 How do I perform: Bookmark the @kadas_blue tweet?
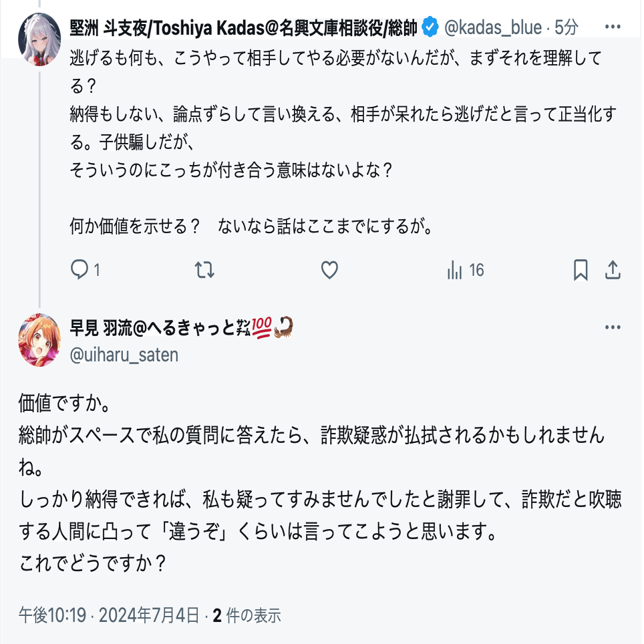pos(581,270)
